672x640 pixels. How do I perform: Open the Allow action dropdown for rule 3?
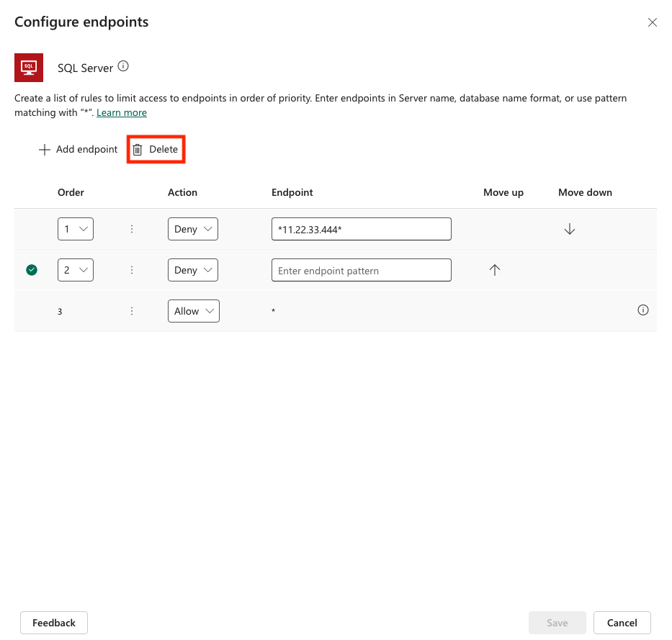pyautogui.click(x=193, y=311)
